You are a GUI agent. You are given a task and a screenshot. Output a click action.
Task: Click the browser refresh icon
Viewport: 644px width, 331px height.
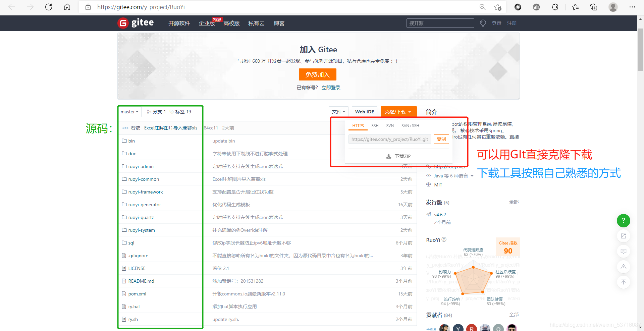(x=49, y=7)
